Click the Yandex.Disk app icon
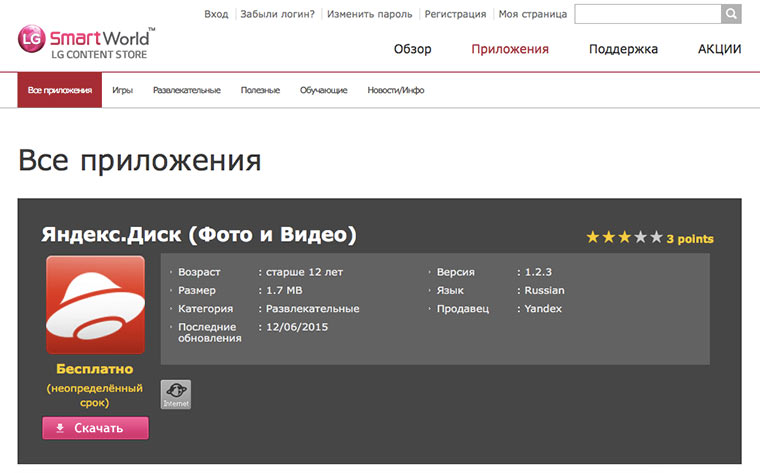This screenshot has width=760, height=473. click(x=95, y=305)
